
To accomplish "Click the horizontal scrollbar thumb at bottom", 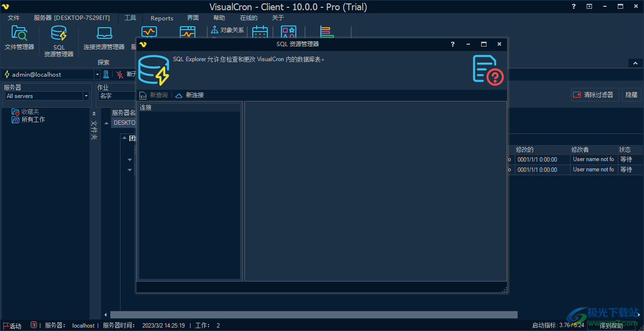I will (314, 315).
